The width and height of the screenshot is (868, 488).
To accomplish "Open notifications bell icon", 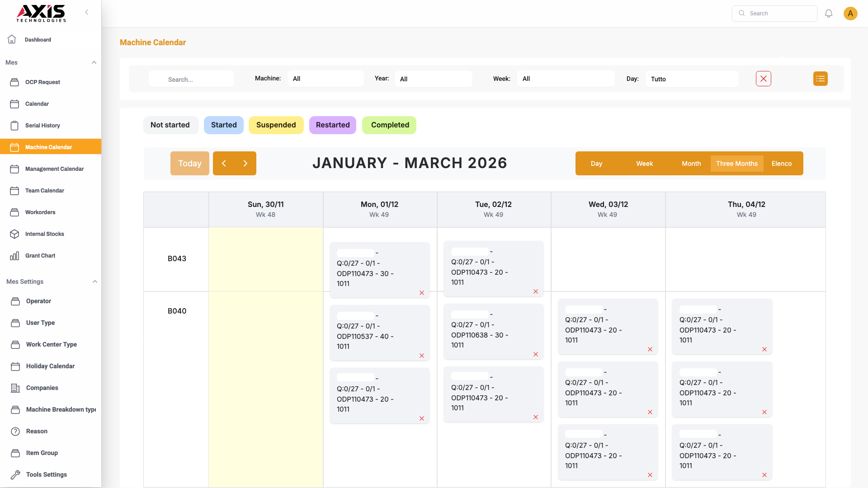I will (829, 14).
